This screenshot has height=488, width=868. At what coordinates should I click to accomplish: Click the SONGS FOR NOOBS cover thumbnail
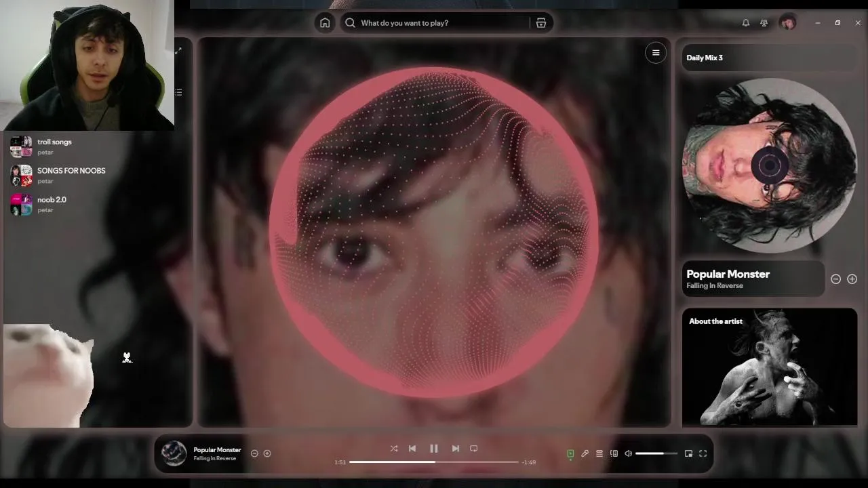tap(21, 176)
